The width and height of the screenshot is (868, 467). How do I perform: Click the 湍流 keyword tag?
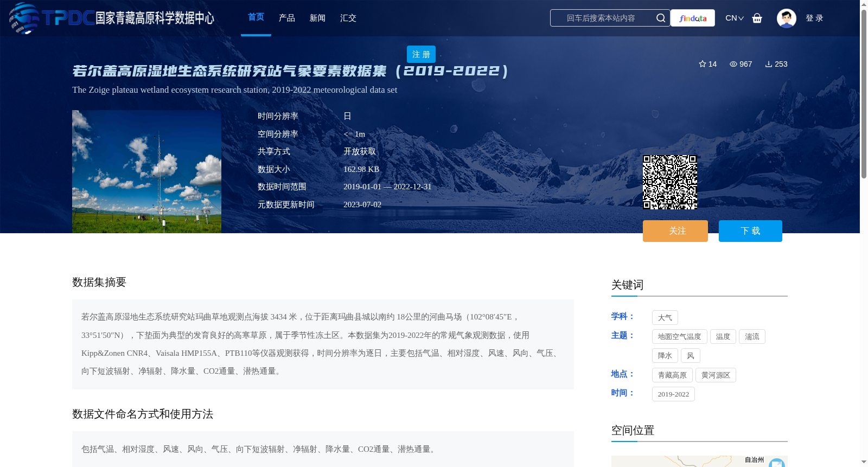coord(752,337)
